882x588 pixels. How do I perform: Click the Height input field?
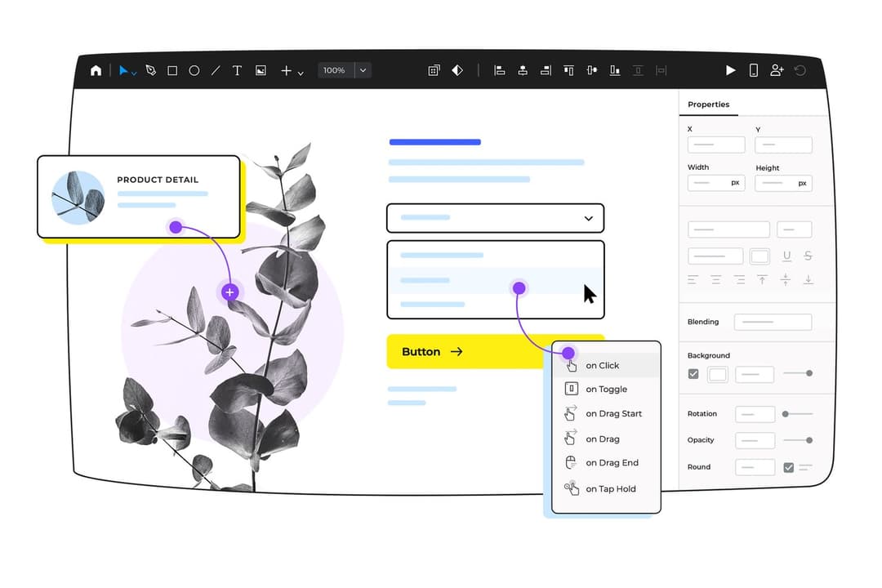point(783,184)
